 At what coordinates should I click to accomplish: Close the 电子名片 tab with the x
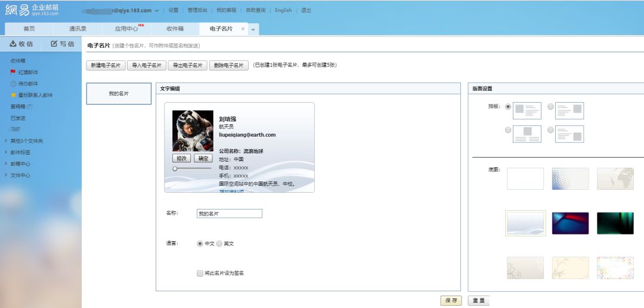243,29
